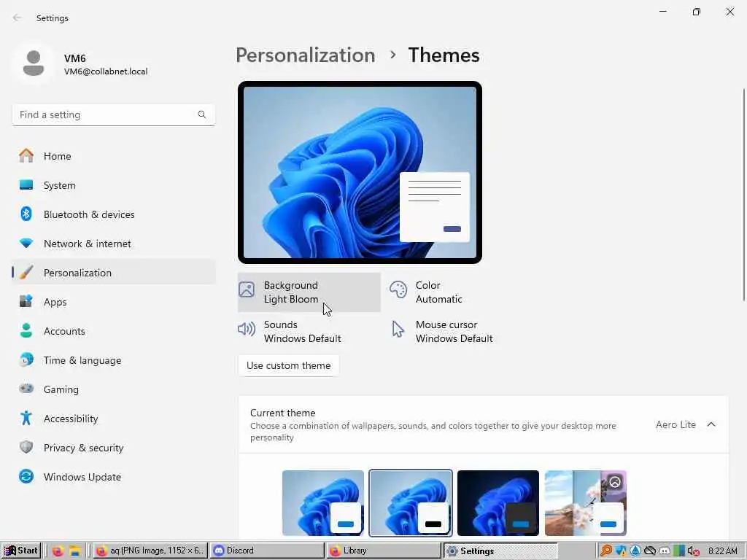Click Use custom theme button
The image size is (747, 560).
[x=289, y=365]
